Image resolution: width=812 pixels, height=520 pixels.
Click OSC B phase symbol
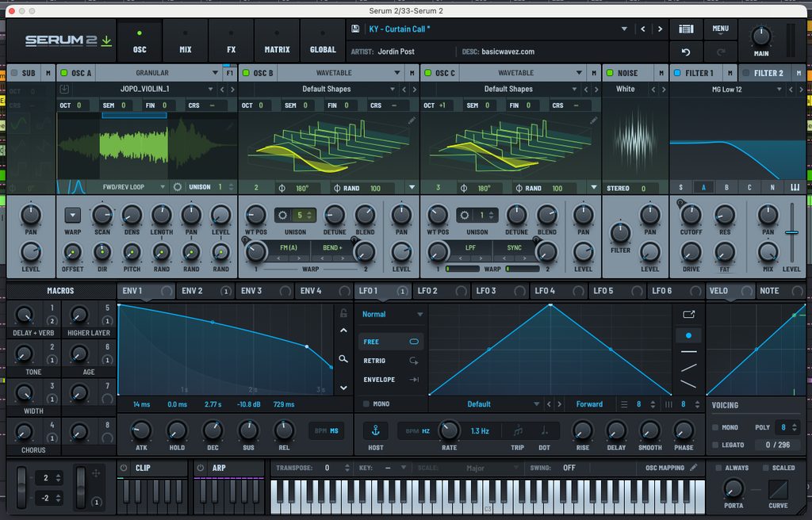coord(282,188)
